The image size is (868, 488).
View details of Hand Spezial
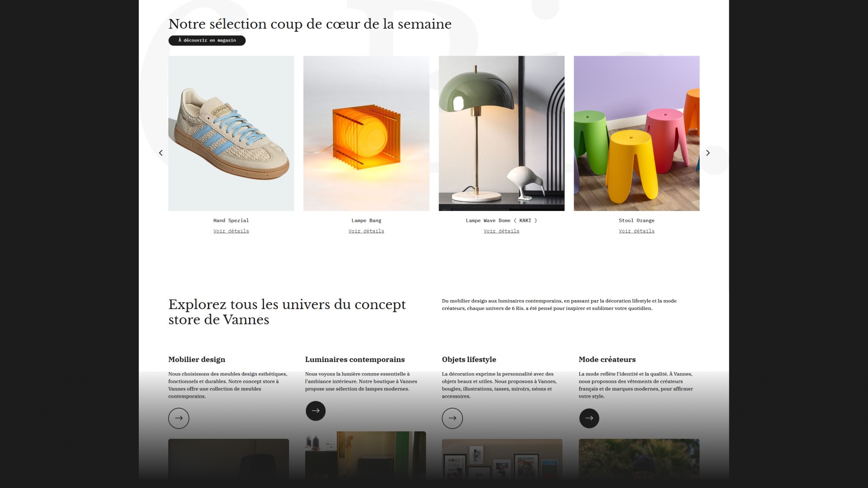[x=231, y=231]
